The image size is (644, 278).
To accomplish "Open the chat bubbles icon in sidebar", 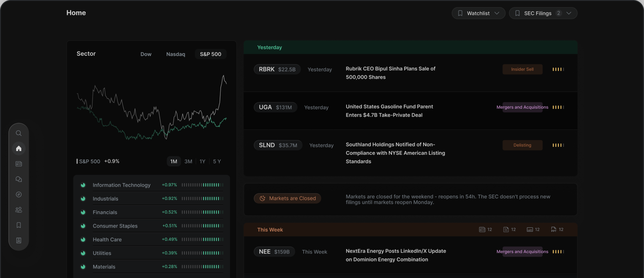I will pos(18,179).
